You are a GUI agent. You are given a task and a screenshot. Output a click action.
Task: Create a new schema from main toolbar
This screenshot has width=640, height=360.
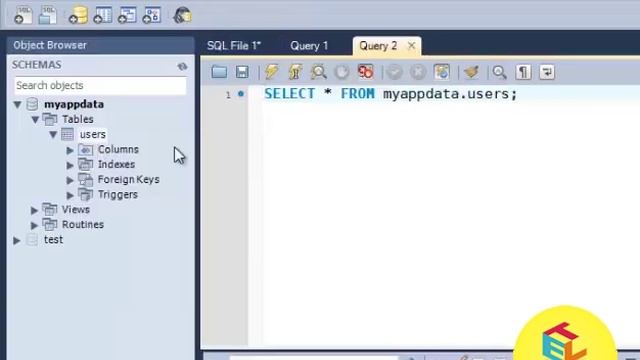click(78, 15)
